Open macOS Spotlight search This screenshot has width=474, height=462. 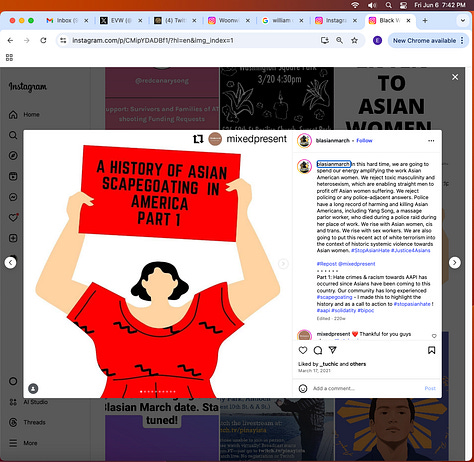tap(388, 5)
